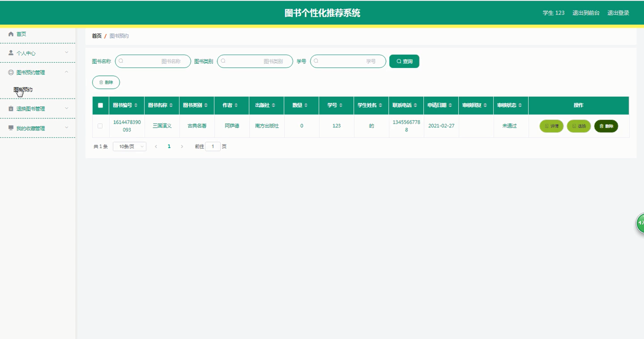Click the 图书预约管理 sidebar icon
Image resolution: width=644 pixels, height=339 pixels.
click(x=11, y=72)
